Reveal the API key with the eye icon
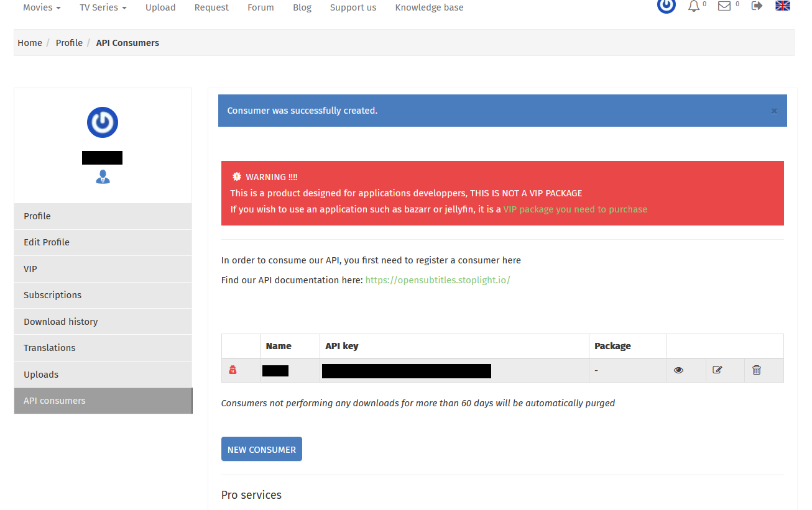Screen dimensions: 812x510 pos(678,370)
